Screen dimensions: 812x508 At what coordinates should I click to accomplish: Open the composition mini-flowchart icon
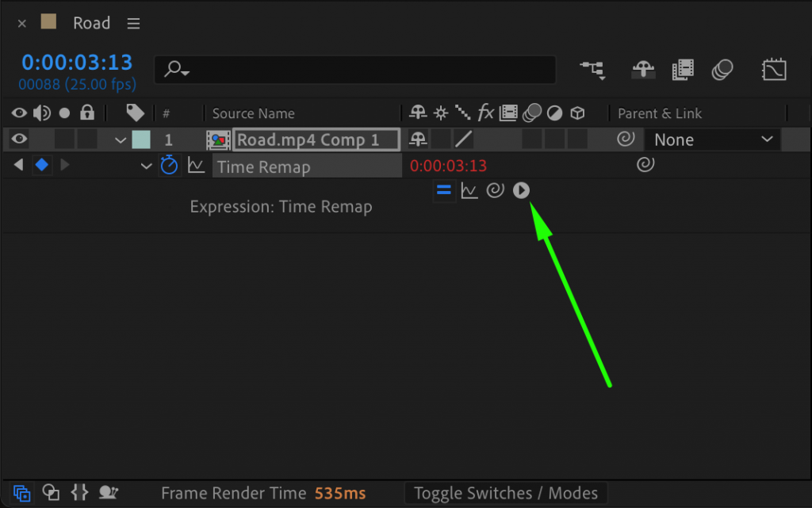(593, 70)
